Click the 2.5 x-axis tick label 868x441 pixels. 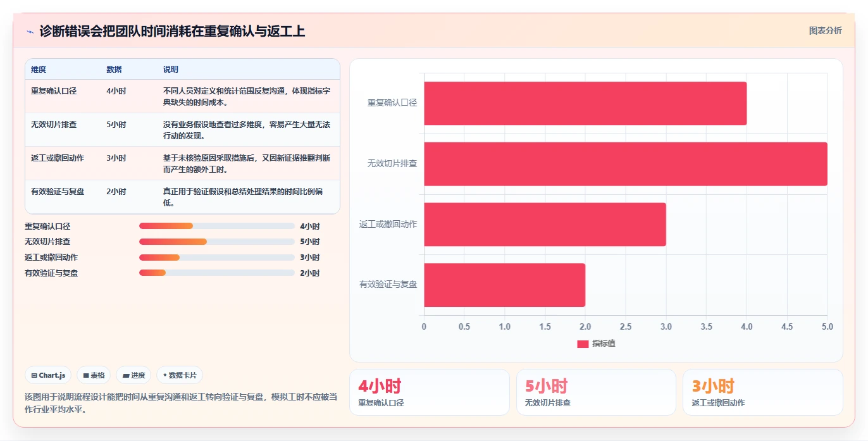tap(626, 327)
